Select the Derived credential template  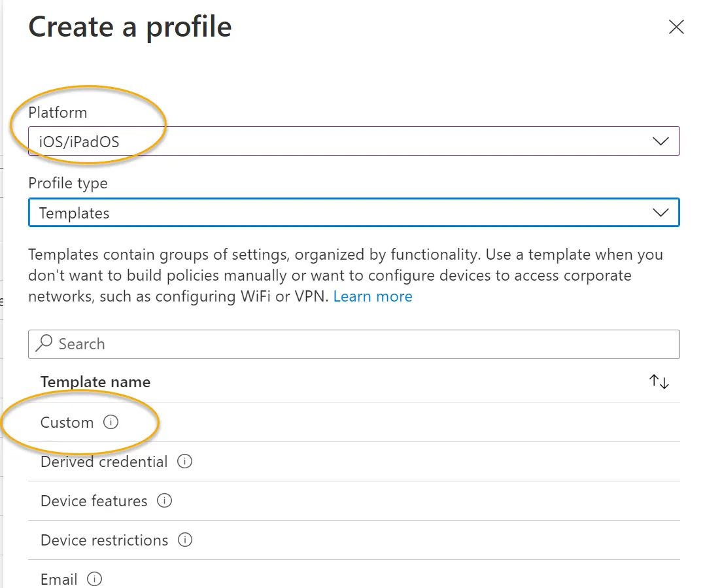[354, 462]
